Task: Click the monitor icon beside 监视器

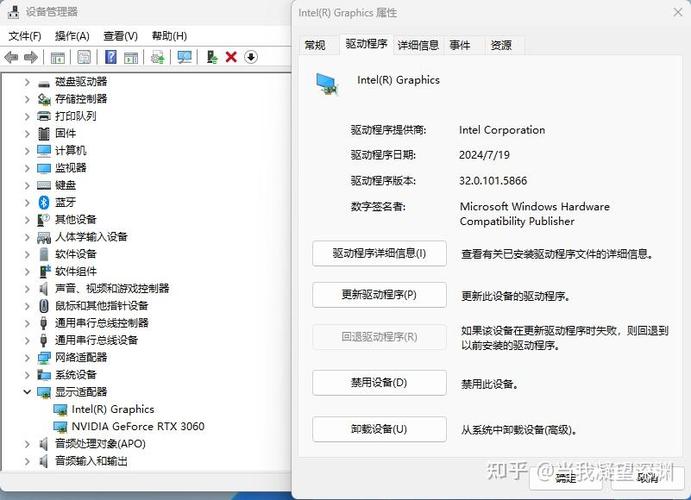Action: click(44, 168)
